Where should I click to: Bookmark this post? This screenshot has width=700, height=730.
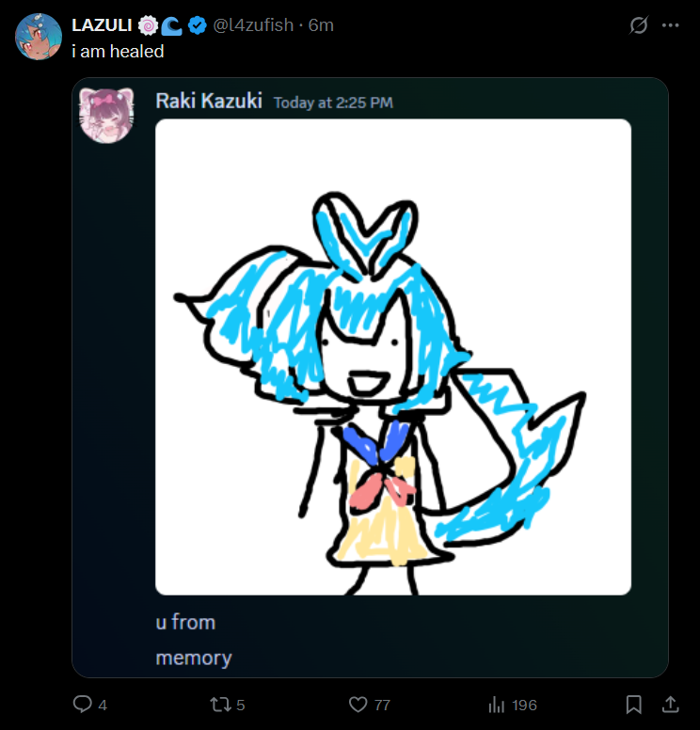point(634,705)
